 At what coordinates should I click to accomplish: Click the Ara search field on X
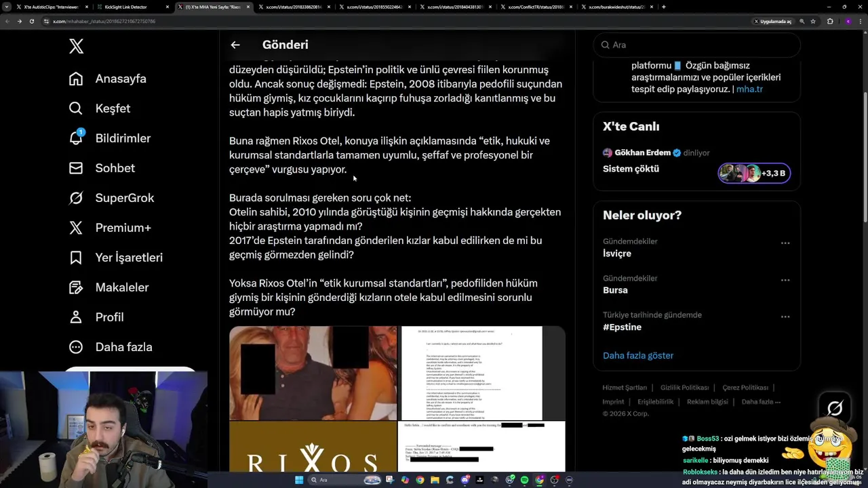[696, 45]
